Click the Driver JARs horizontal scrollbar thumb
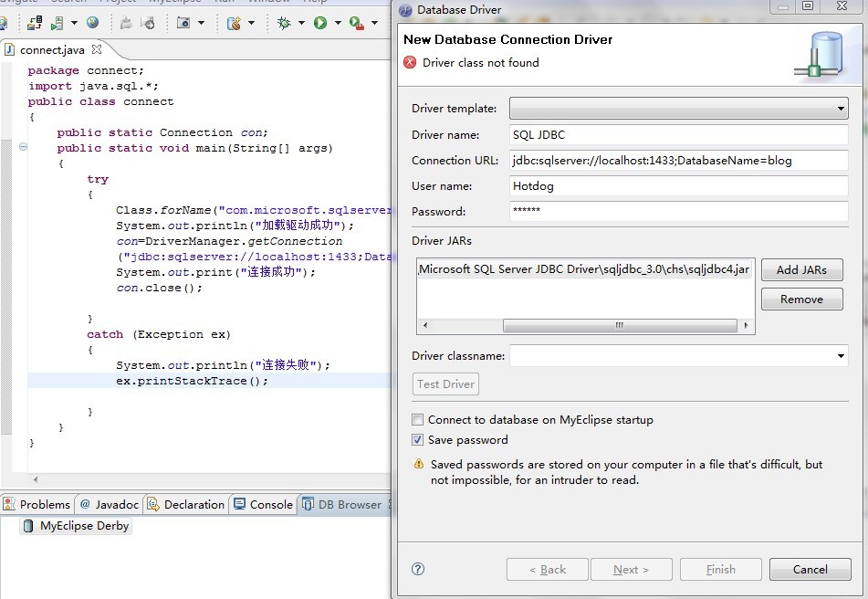 tap(620, 325)
